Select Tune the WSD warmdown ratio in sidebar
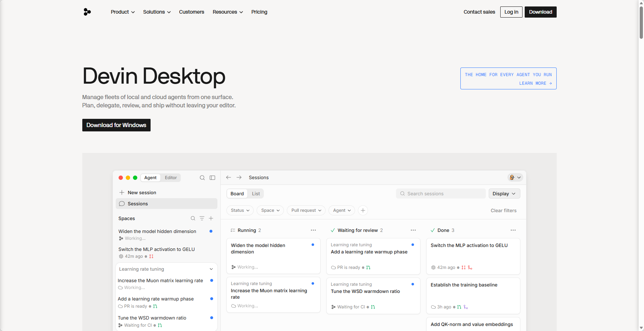This screenshot has width=644, height=331. tap(166, 321)
